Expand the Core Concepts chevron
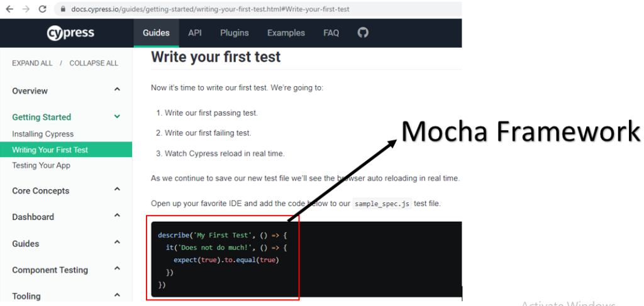 coord(117,189)
